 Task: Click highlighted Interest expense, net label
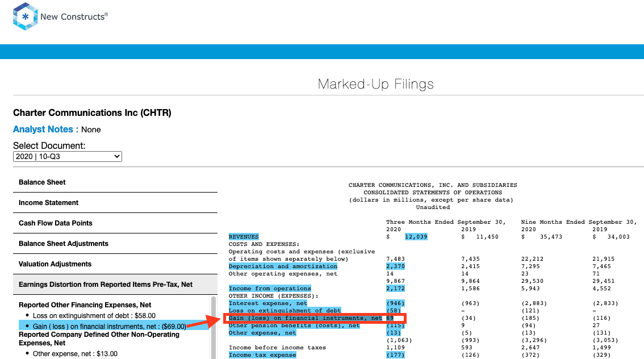point(268,303)
